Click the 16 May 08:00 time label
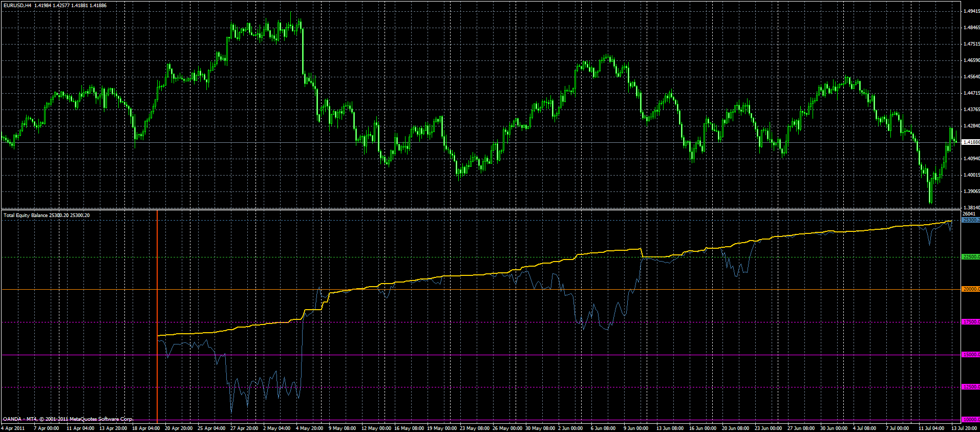 [409, 428]
